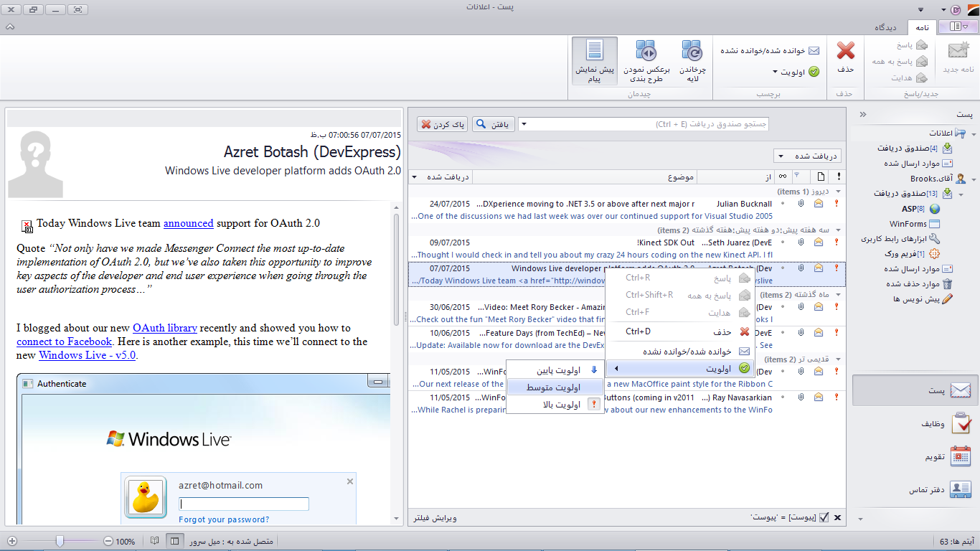Collapse the navigation pane with the double chevron
This screenshot has height=551, width=980.
(x=863, y=114)
